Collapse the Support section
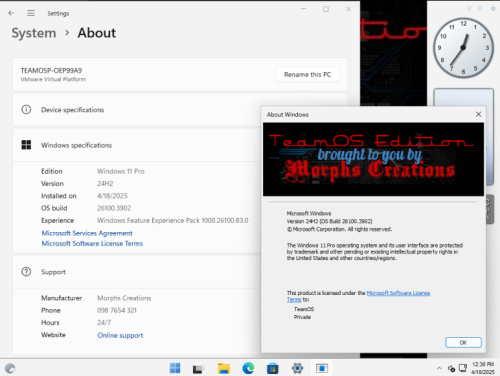Viewport: 500px width, 376px height. pos(137,272)
